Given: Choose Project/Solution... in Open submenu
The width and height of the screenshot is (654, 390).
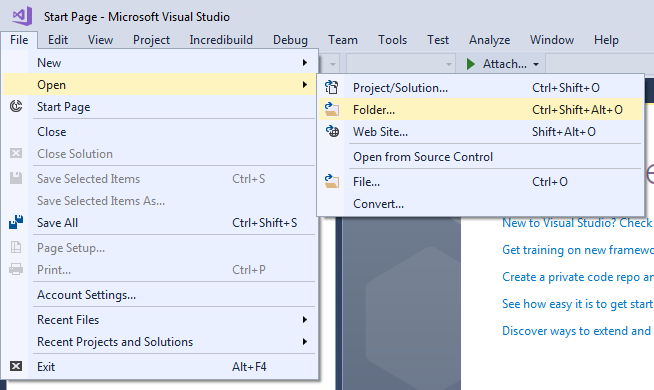Looking at the screenshot, I should coord(480,88).
